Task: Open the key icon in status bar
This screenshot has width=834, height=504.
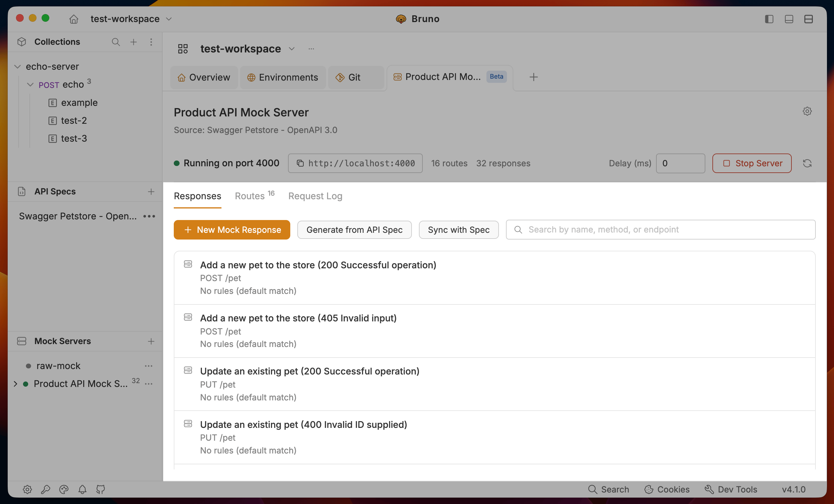Action: tap(46, 490)
